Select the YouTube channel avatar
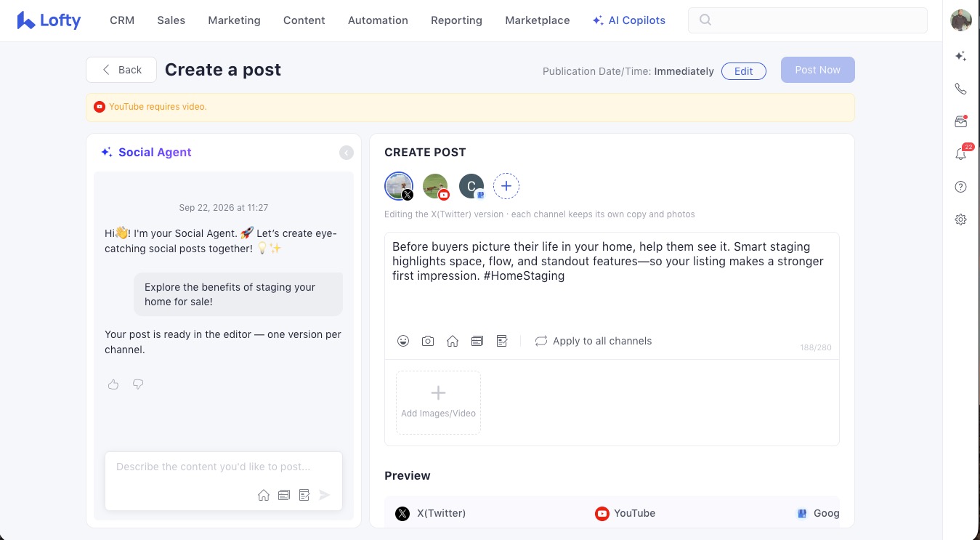This screenshot has width=980, height=540. [436, 186]
